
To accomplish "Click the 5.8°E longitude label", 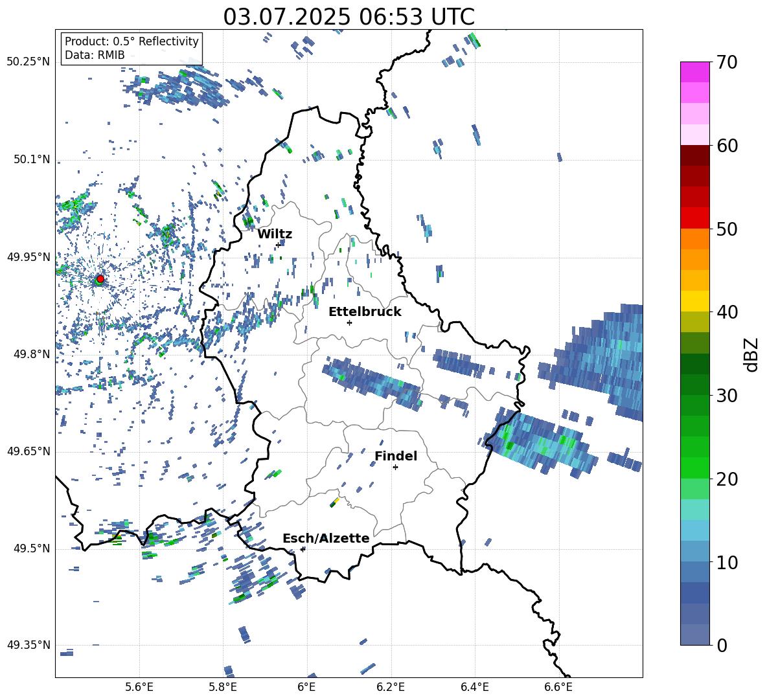I will tap(223, 688).
